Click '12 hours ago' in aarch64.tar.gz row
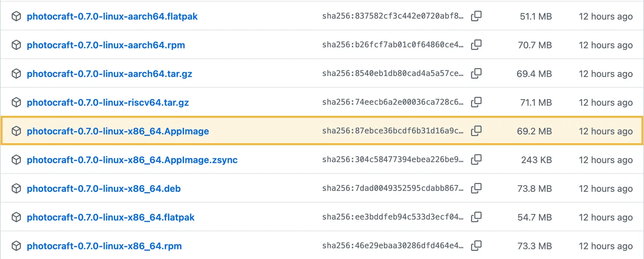This screenshot has width=644, height=259. [x=606, y=74]
